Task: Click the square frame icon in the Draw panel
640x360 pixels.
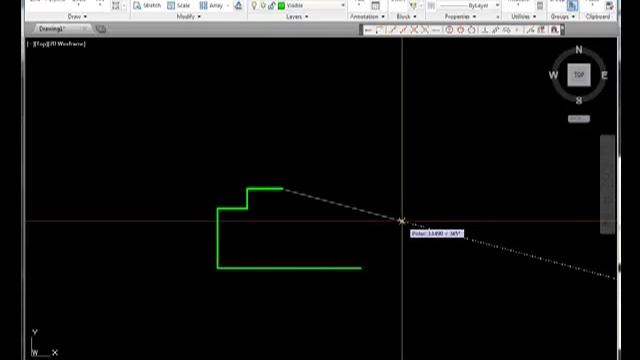Action: 116,5
